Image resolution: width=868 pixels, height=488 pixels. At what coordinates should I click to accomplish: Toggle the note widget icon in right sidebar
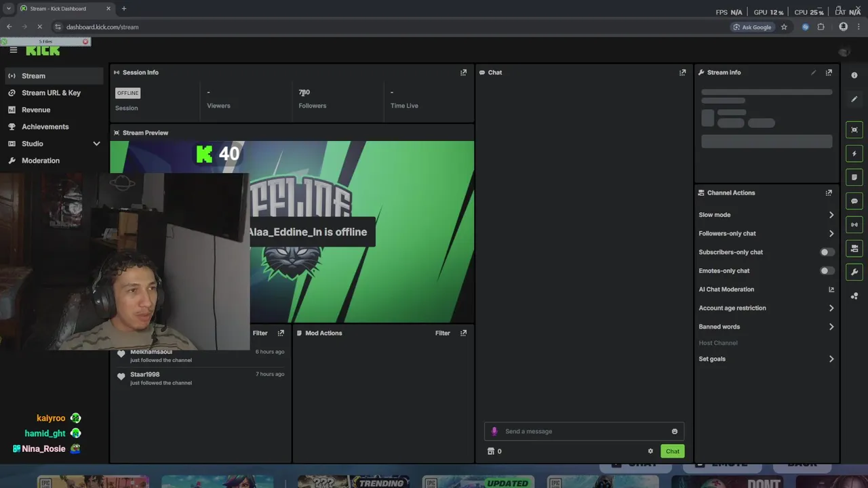pyautogui.click(x=854, y=178)
